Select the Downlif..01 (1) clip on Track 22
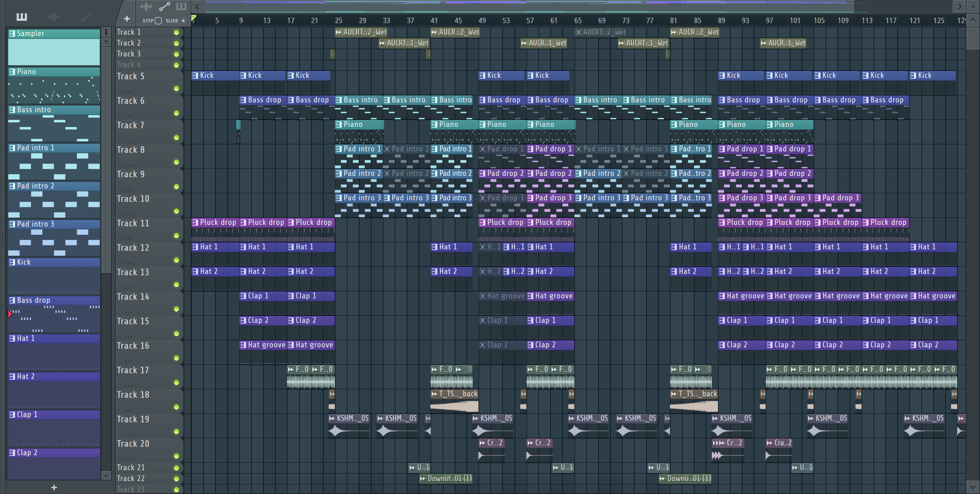980x494 pixels. [445, 478]
